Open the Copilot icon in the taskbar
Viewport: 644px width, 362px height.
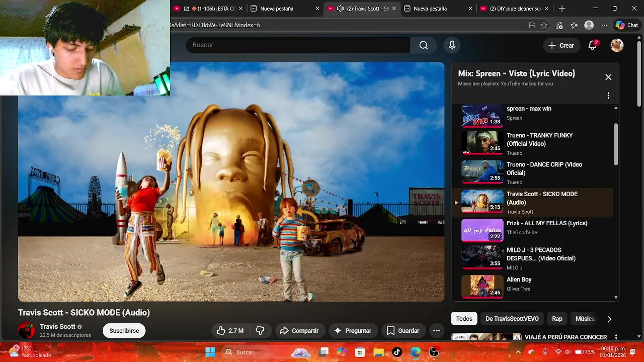coord(342,352)
